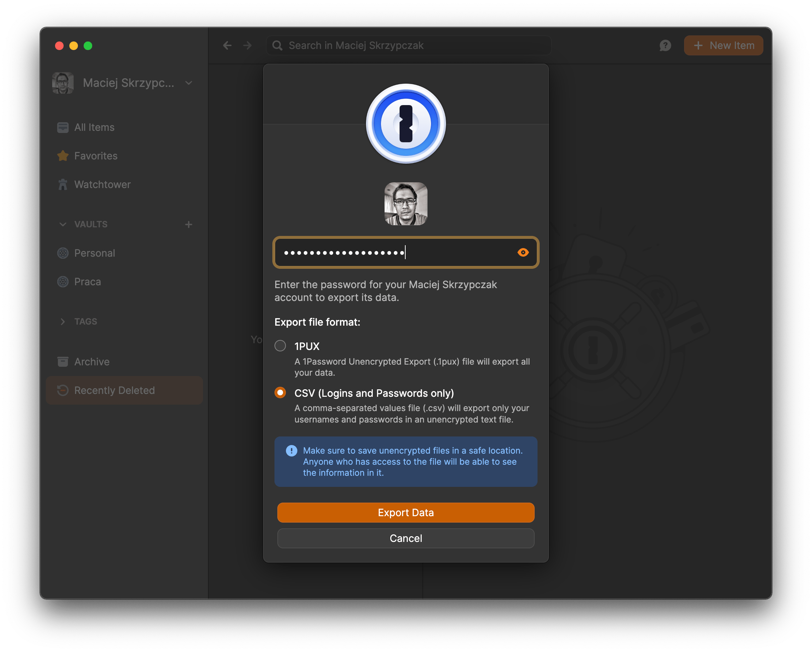Select CSV Logins and Passwords only option
The height and width of the screenshot is (652, 812).
click(280, 393)
